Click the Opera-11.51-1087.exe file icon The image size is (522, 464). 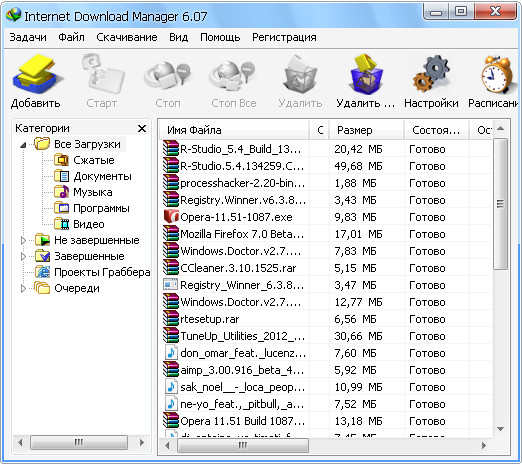171,217
